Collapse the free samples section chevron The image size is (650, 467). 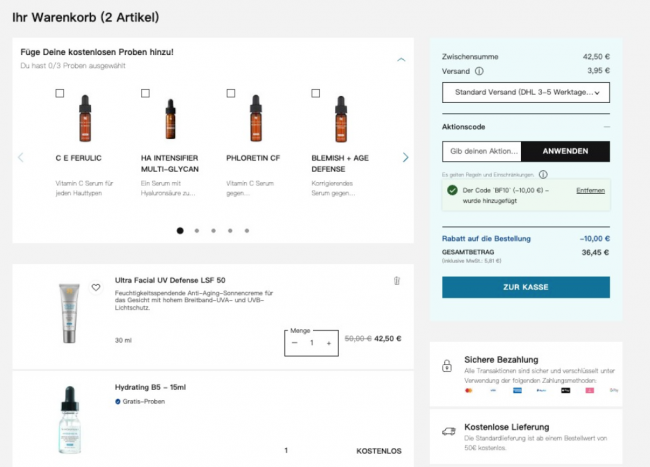pyautogui.click(x=401, y=59)
